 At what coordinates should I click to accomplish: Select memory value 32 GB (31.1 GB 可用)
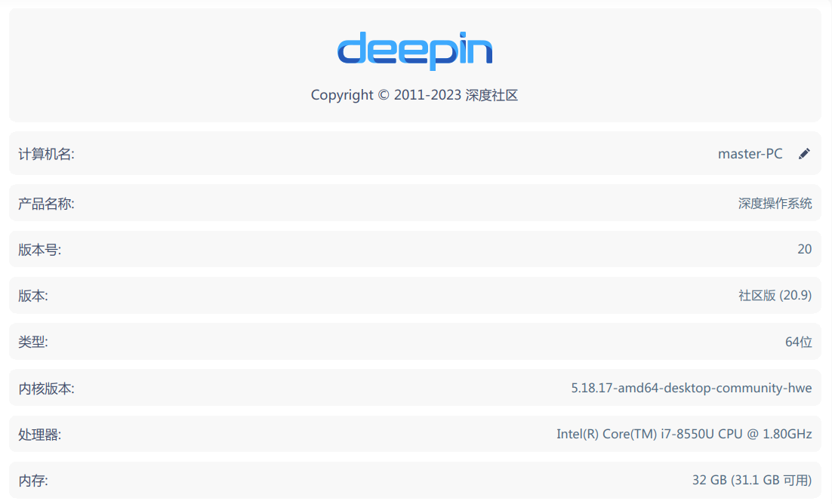coord(752,480)
